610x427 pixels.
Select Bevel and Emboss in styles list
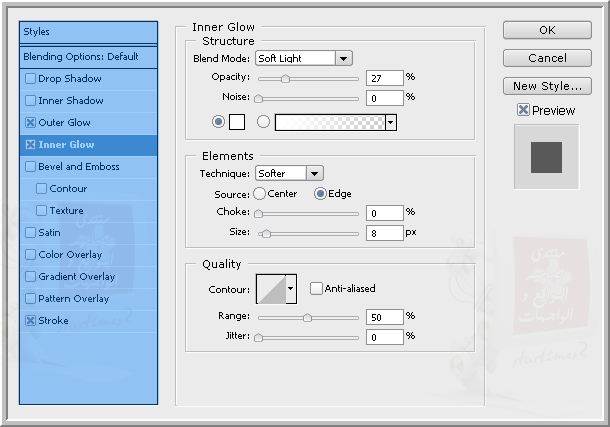click(78, 167)
